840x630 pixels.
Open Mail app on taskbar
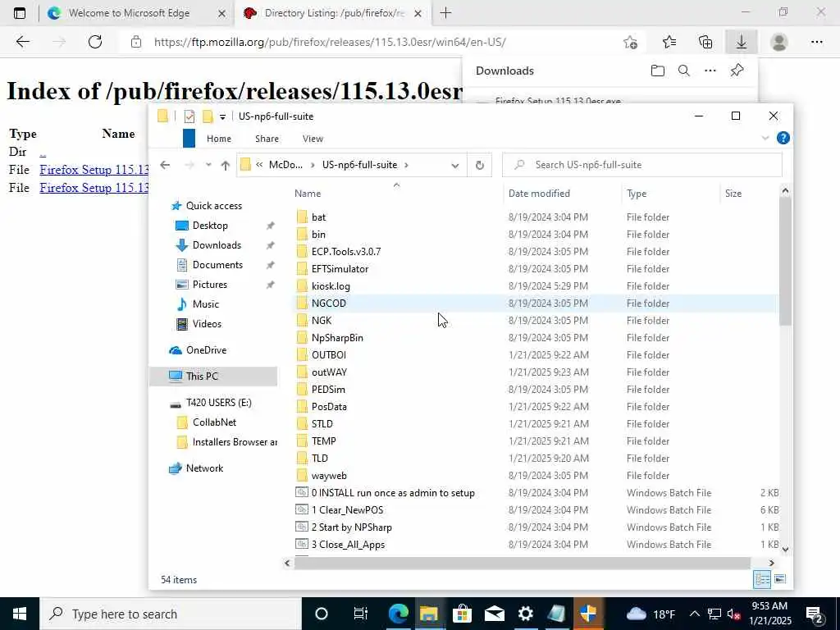pyautogui.click(x=494, y=614)
